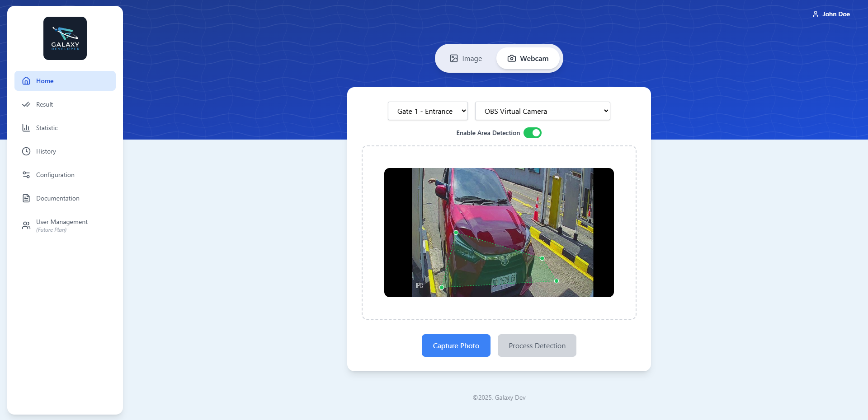
Task: Click the bottom-right green detection area point
Action: tap(557, 281)
